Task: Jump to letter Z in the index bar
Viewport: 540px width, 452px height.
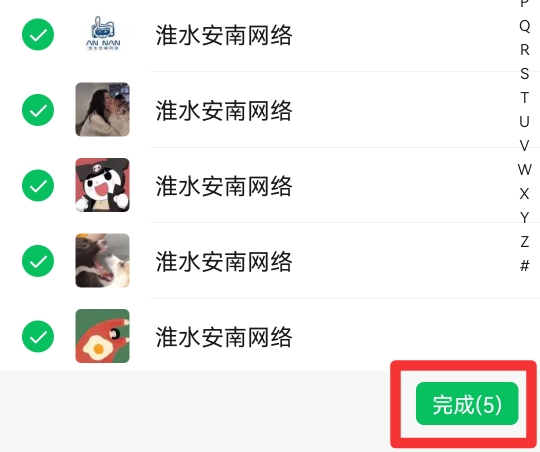Action: (x=525, y=242)
